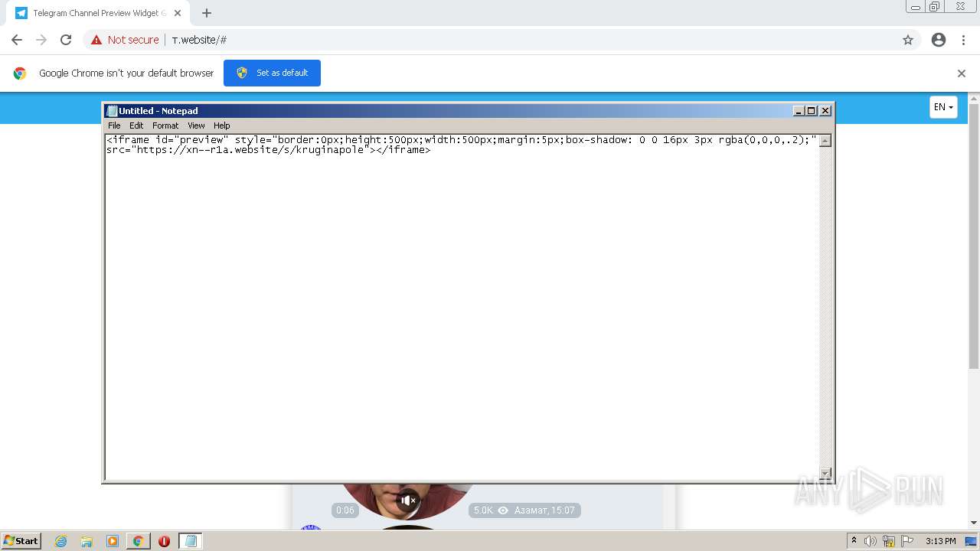The image size is (980, 551).
Task: Show hidden system tray icons
Action: coord(854,541)
